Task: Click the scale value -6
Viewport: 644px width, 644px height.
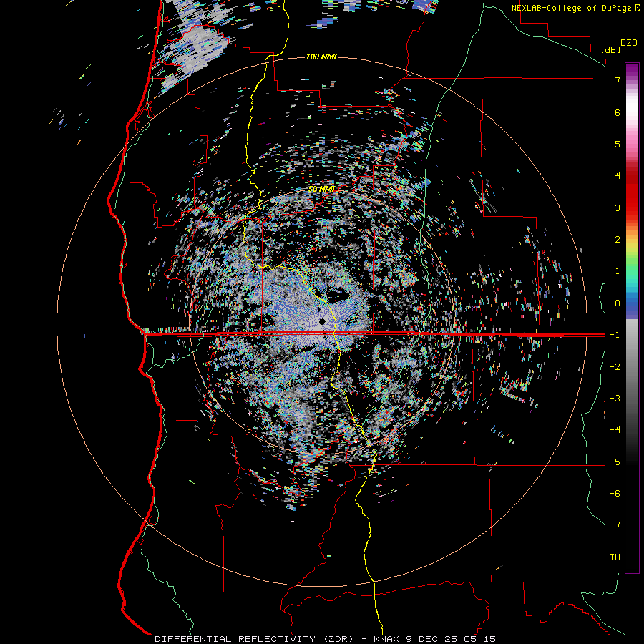Action: tap(615, 494)
